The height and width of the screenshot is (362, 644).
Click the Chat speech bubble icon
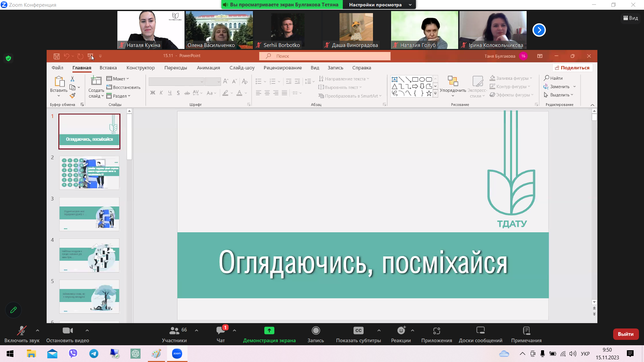[x=220, y=331]
